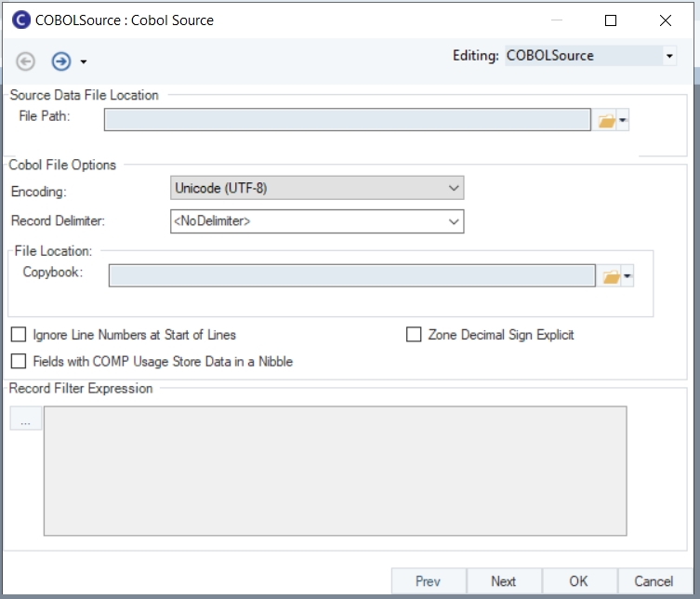Screen dimensions: 700x599
Task: Open the Encoding Unicode (UTF-8) dropdown
Action: coord(318,188)
